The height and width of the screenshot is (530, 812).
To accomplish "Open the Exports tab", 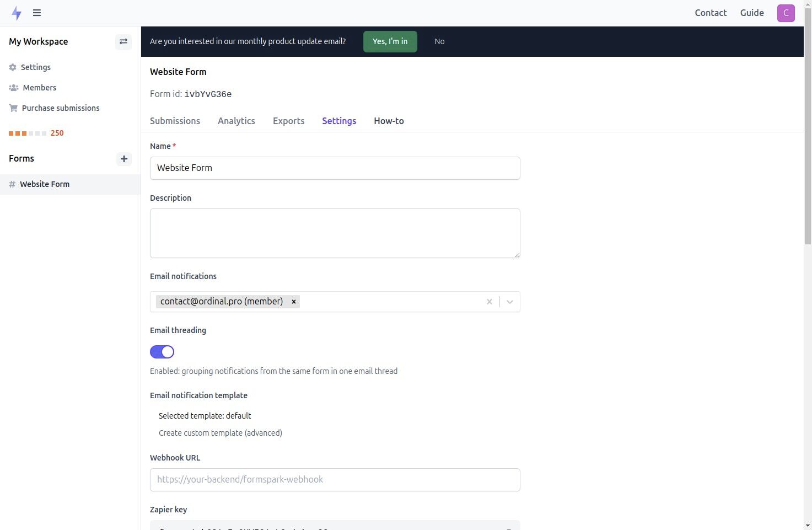I will click(288, 121).
